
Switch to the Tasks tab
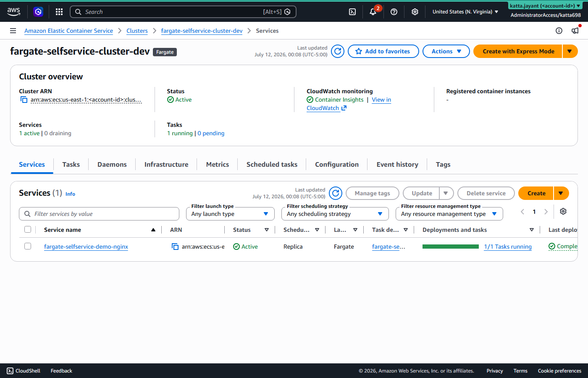[x=71, y=164]
